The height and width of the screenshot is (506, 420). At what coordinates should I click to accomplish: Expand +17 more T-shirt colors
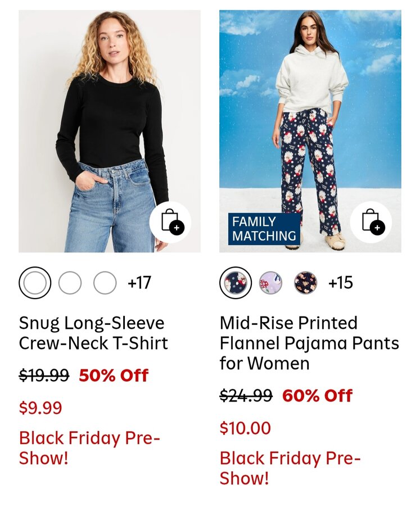tap(139, 283)
